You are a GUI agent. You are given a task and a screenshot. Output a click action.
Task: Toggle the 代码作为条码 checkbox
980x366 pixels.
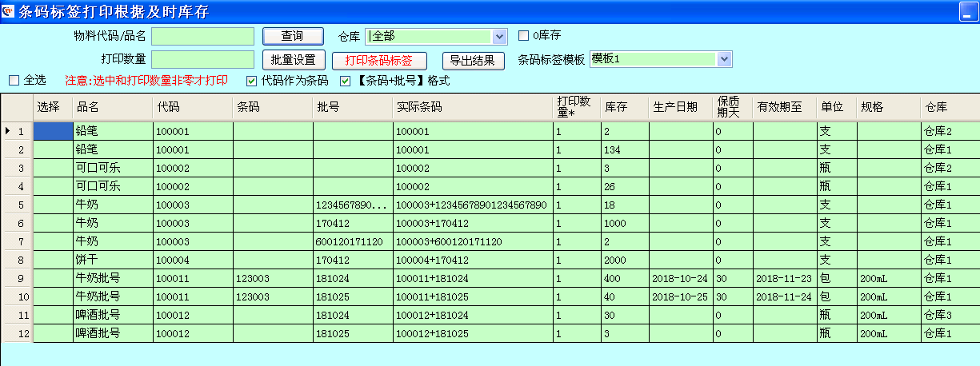pyautogui.click(x=252, y=80)
